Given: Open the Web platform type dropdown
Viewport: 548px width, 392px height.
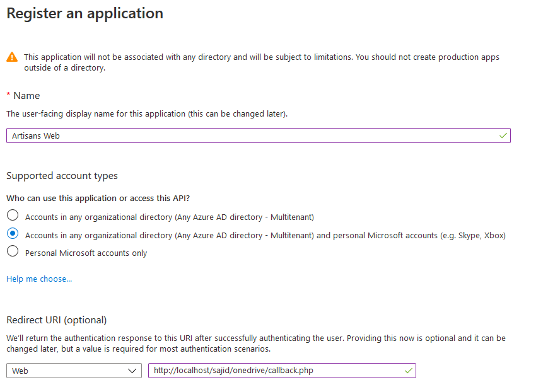Looking at the screenshot, I should coord(74,371).
